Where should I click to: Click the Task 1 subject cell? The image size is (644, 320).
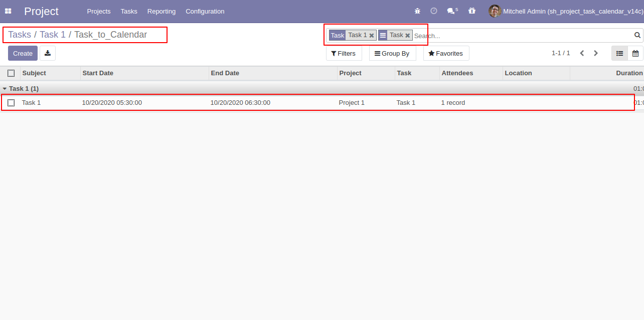coord(31,103)
